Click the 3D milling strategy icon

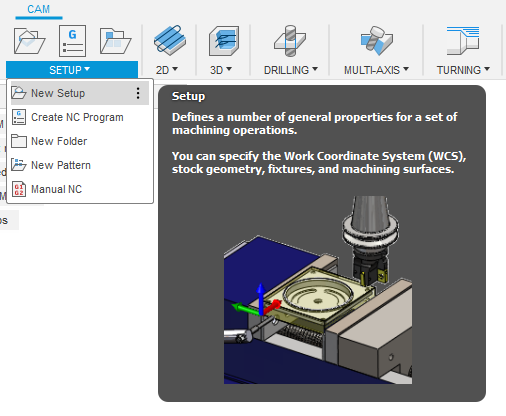(224, 41)
